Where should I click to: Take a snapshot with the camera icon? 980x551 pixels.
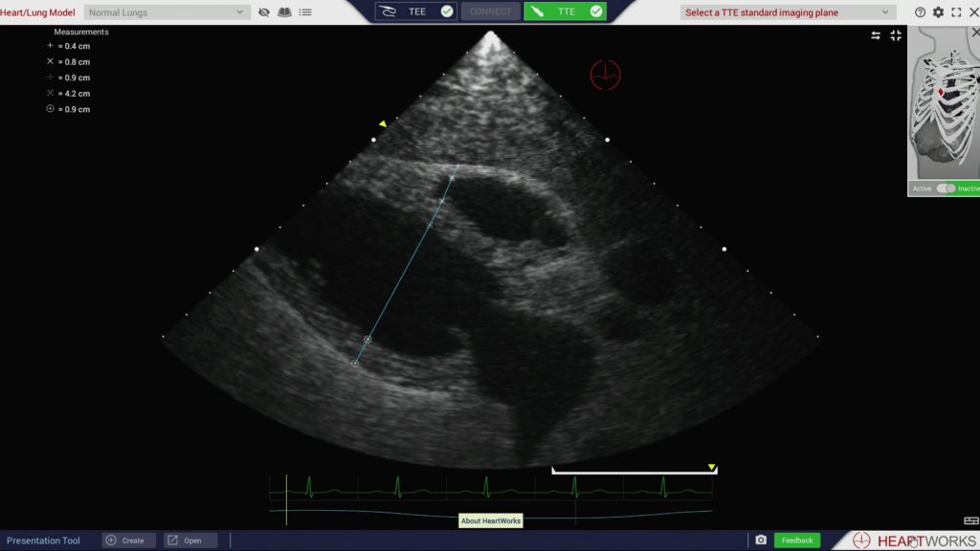tap(761, 540)
